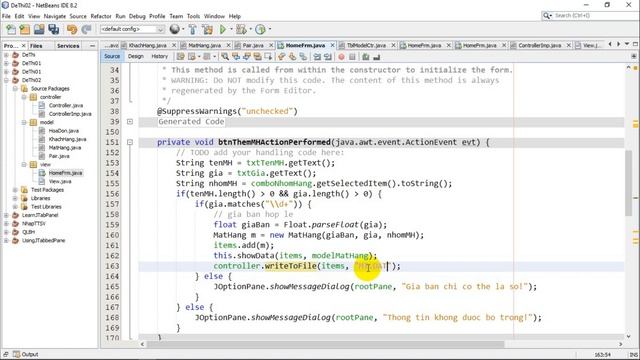640x360 pixels.
Task: Click the Uncomment icon in editor toolbar
Action: click(x=376, y=57)
